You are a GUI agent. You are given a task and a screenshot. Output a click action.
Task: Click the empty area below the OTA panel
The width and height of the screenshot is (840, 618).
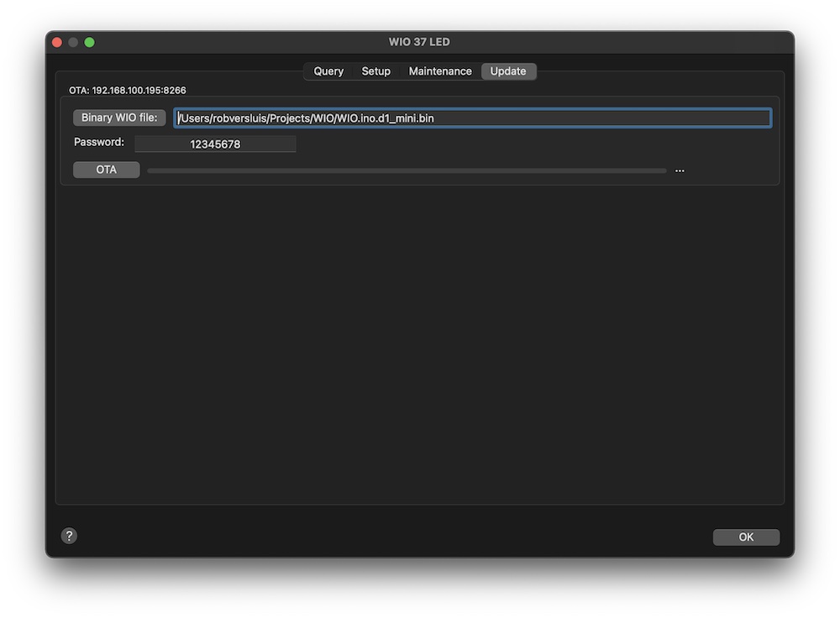coord(420,336)
